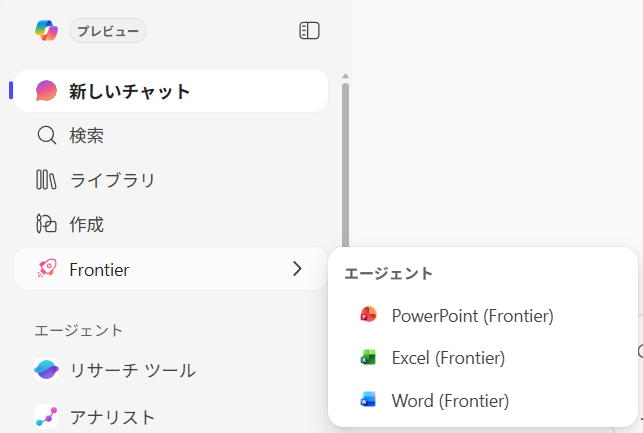Open the 作成 create page

tap(171, 224)
